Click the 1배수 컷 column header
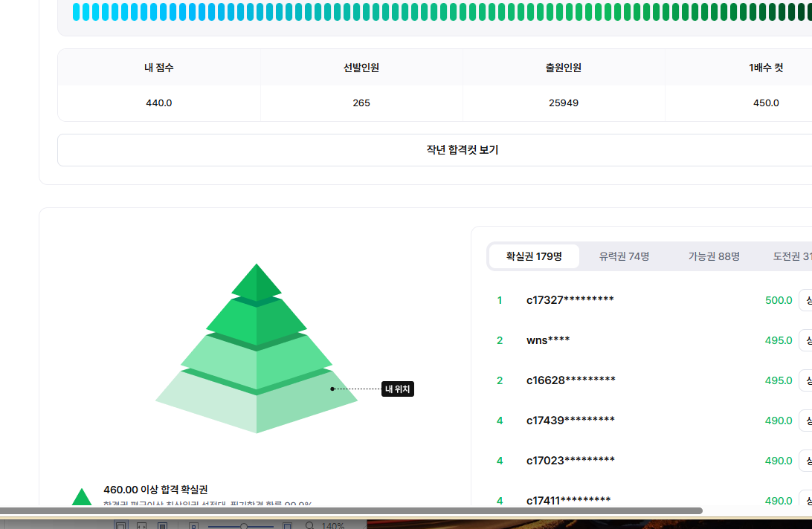 tap(765, 68)
